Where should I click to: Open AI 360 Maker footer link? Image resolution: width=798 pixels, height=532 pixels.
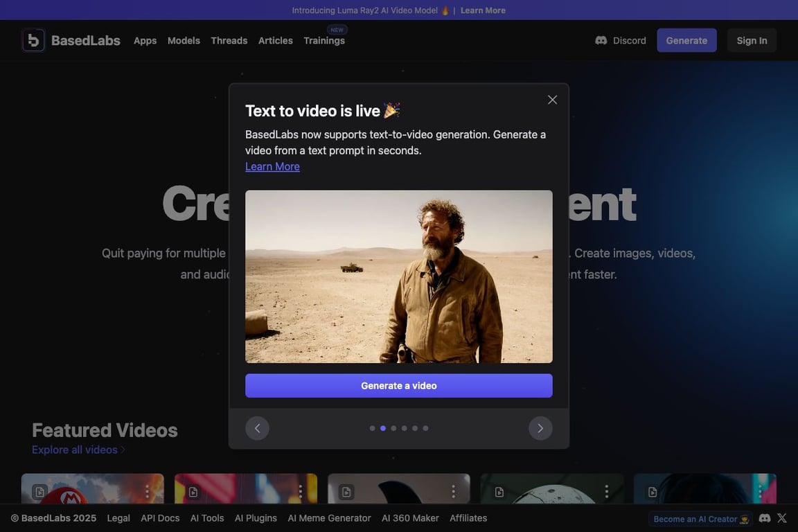[x=410, y=518]
